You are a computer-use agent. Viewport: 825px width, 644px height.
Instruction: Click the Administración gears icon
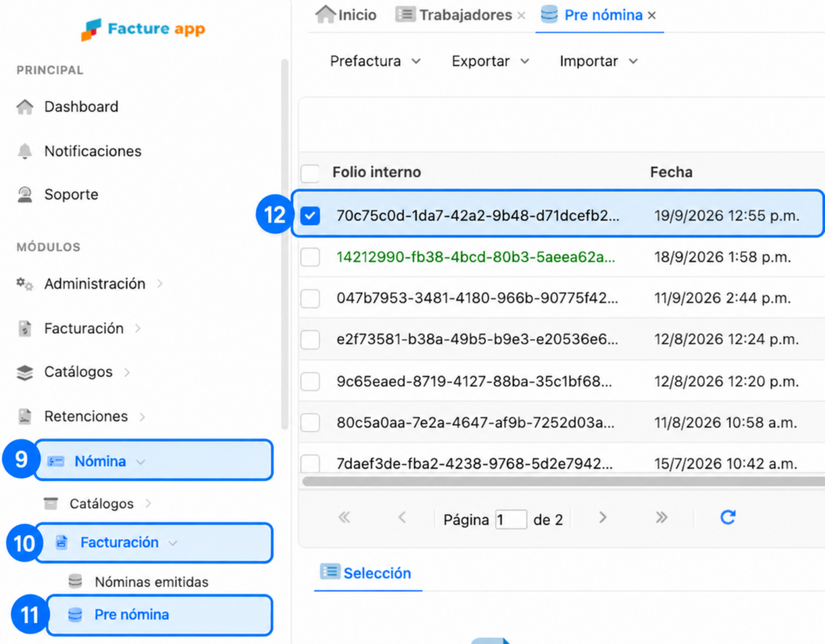[25, 284]
